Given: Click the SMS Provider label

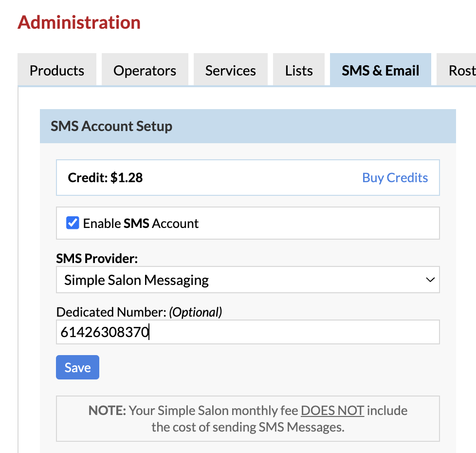Looking at the screenshot, I should point(97,258).
